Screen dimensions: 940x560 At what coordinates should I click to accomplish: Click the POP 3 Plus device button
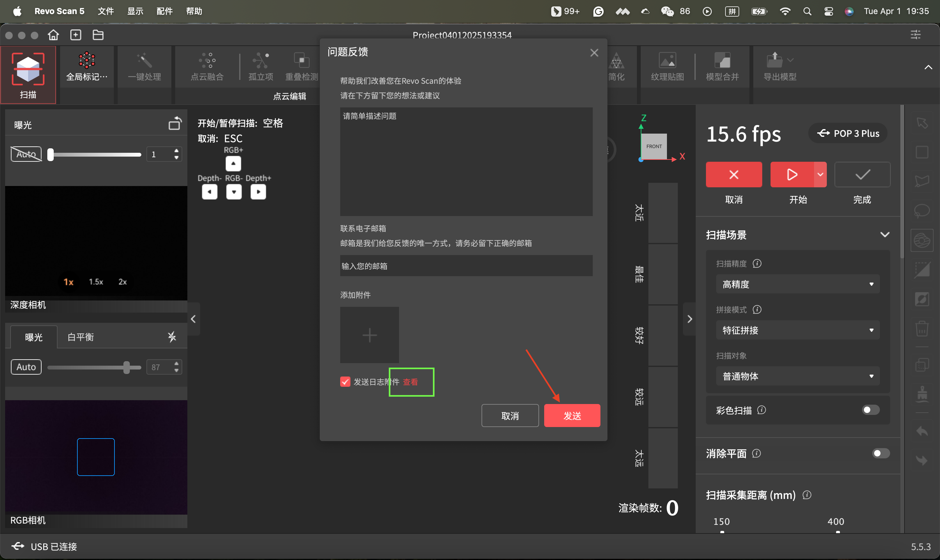pyautogui.click(x=848, y=133)
